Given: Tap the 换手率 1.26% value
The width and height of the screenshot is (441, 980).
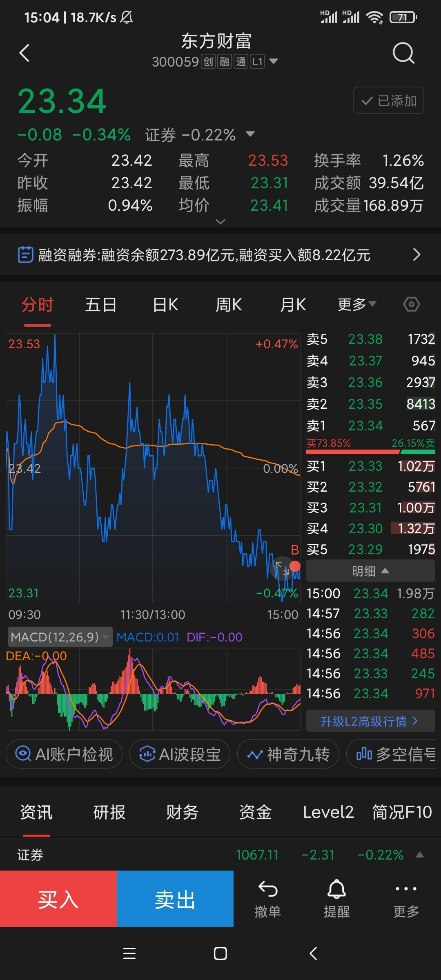Looking at the screenshot, I should click(x=403, y=160).
